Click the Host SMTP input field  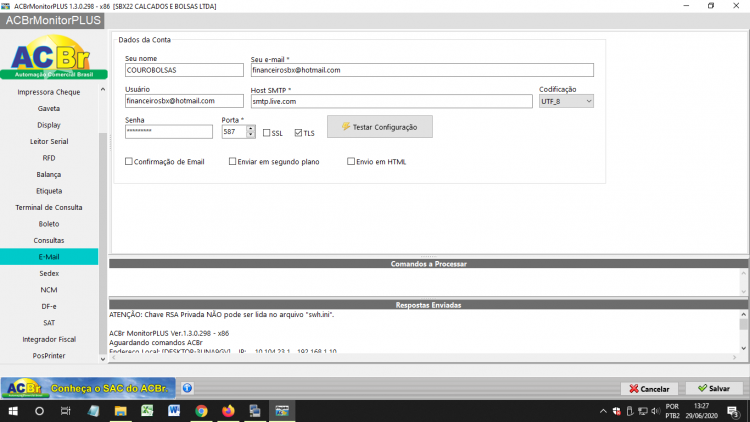pos(391,101)
